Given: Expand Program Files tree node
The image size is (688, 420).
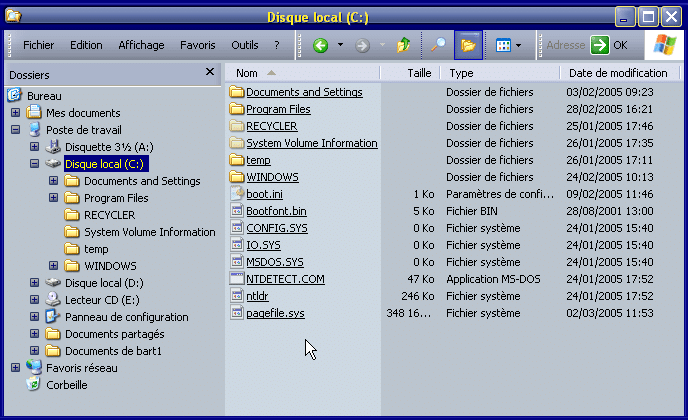Looking at the screenshot, I should tap(54, 198).
